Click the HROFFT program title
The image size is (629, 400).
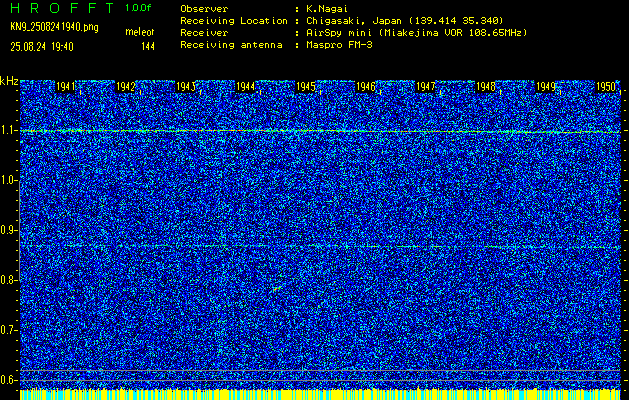tap(62, 8)
